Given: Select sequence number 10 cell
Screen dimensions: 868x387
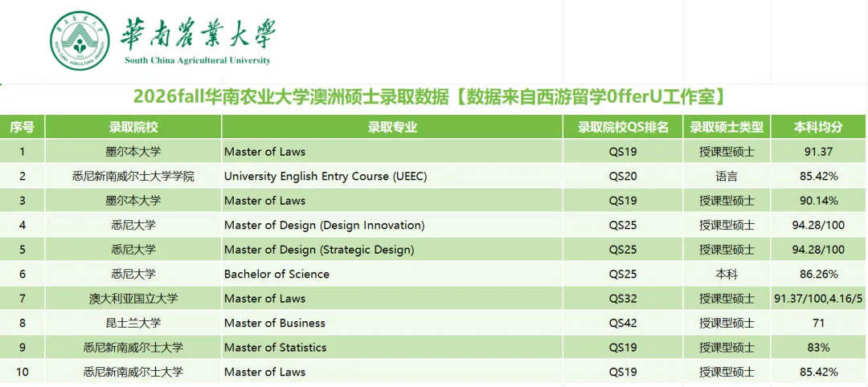Looking at the screenshot, I should pos(23,372).
